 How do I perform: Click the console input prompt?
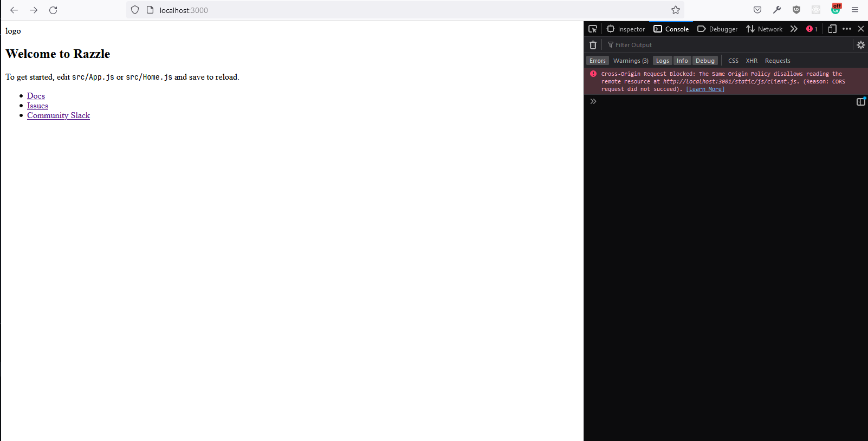(726, 101)
